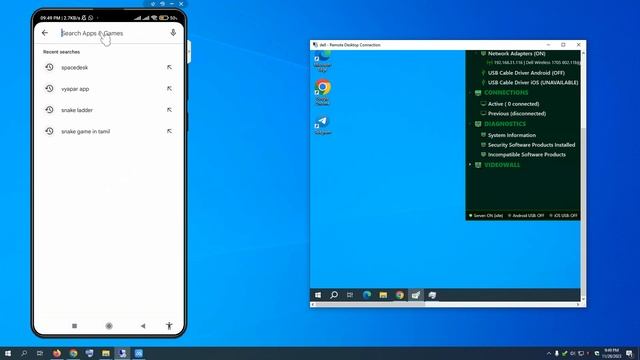Open Telegram shortcut on remote desktop

[x=322, y=125]
